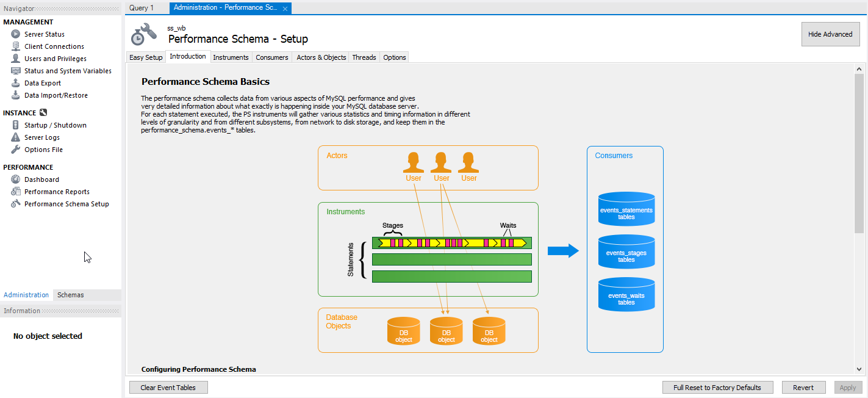This screenshot has height=398, width=868.
Task: Click the Performance Schema Basics heading
Action: coord(206,82)
